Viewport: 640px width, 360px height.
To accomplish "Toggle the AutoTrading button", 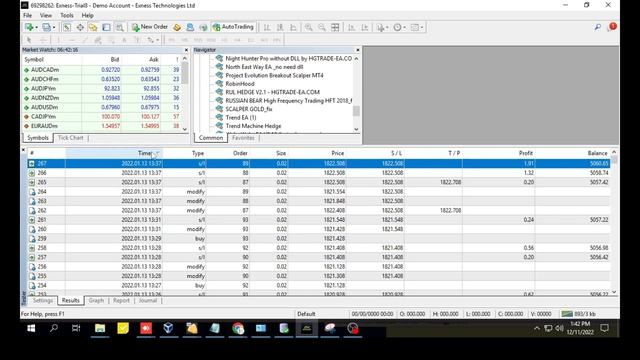I will point(233,27).
